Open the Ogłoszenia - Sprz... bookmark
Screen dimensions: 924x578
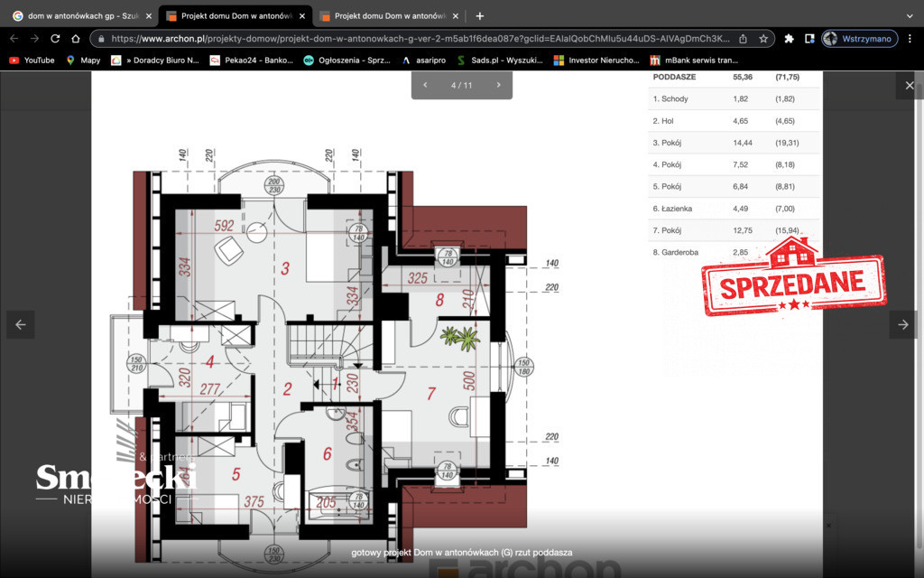(x=347, y=61)
